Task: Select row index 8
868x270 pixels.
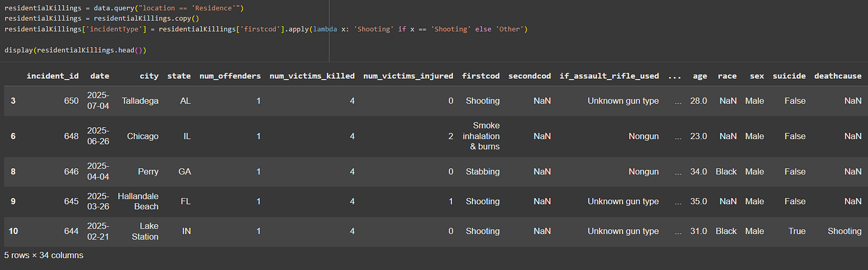Action: [x=13, y=171]
